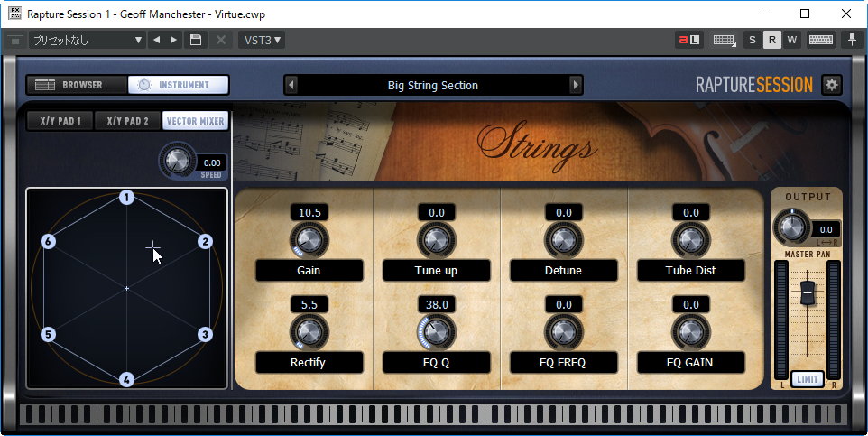Click the EQ GAIN label
868x436 pixels.
pos(691,362)
